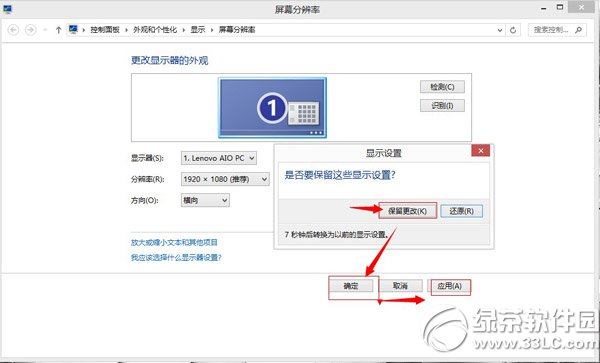Click the 检测(C) detect button
Image resolution: width=600 pixels, height=363 pixels.
(x=442, y=87)
